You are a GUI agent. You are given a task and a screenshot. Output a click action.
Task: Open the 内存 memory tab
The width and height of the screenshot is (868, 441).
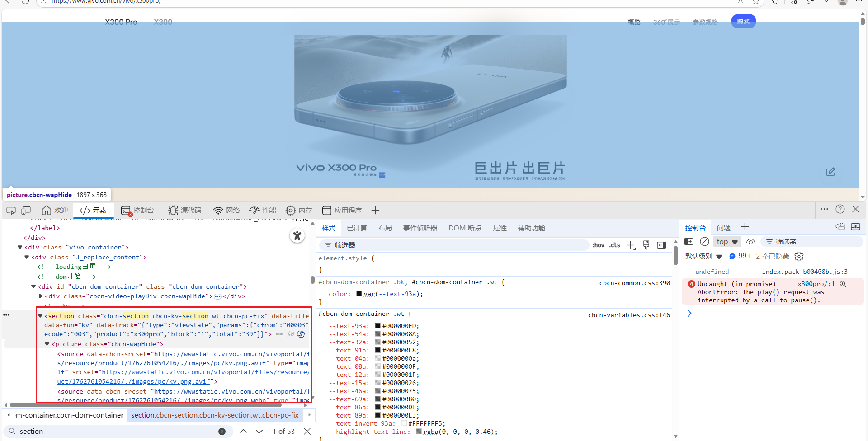299,211
